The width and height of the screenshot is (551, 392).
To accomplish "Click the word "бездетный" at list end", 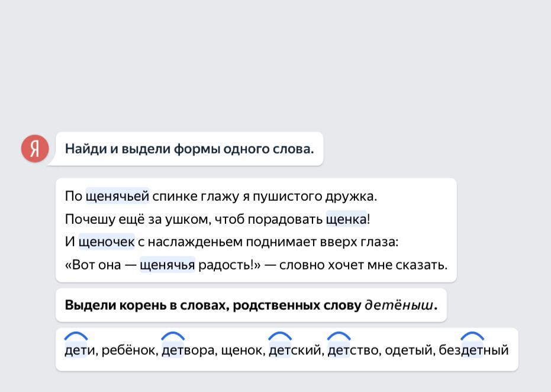I will coord(473,350).
